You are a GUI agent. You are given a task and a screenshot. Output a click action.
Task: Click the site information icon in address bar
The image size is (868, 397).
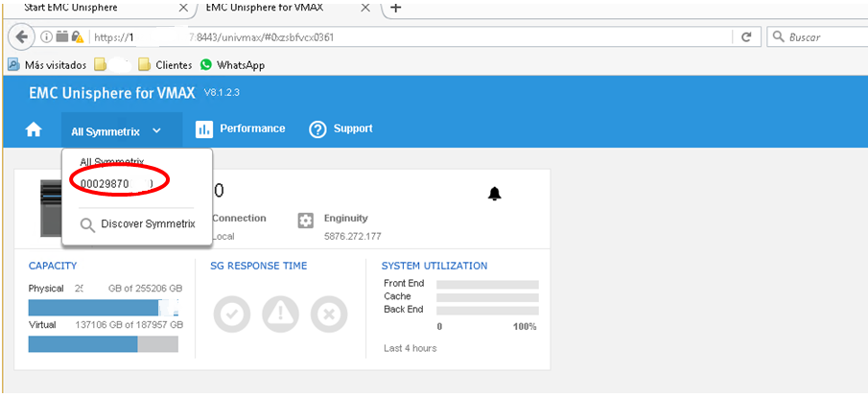click(x=47, y=37)
